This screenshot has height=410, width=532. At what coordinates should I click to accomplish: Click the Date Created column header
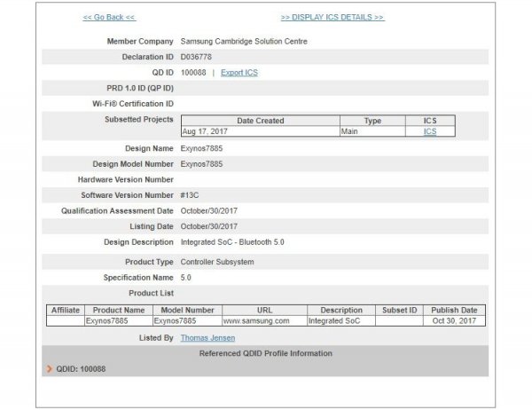[x=260, y=121]
